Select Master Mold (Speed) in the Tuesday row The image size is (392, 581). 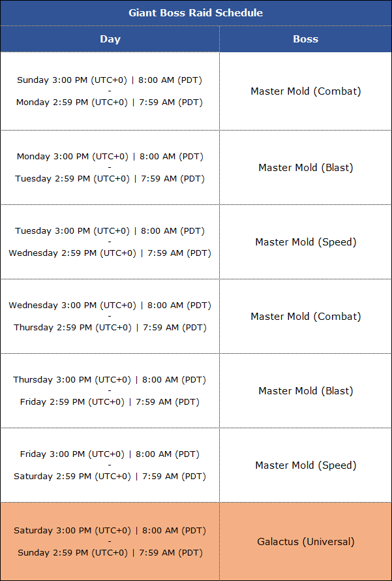305,242
